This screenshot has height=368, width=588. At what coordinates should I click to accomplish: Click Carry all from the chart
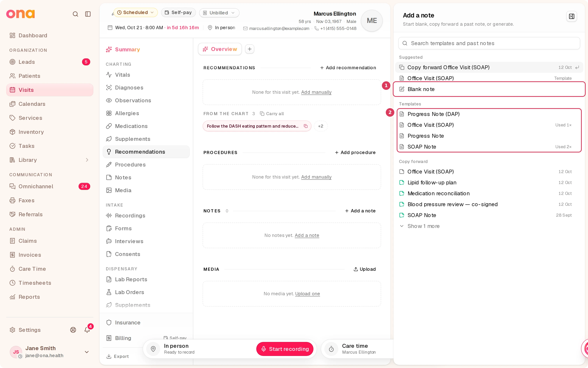272,114
